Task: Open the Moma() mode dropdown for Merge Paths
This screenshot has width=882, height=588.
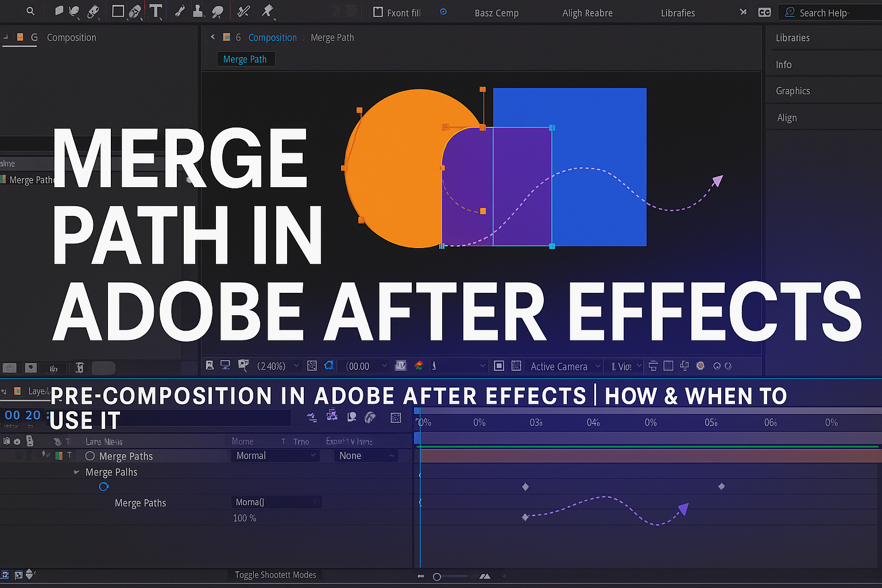Action: [x=276, y=502]
